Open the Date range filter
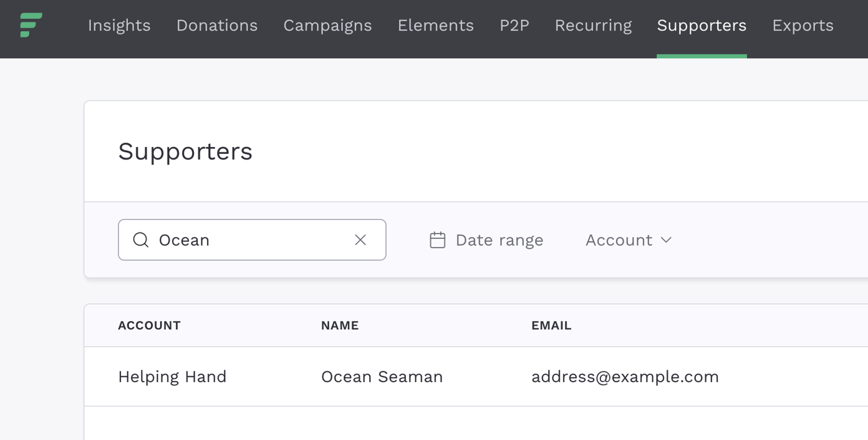 tap(486, 240)
